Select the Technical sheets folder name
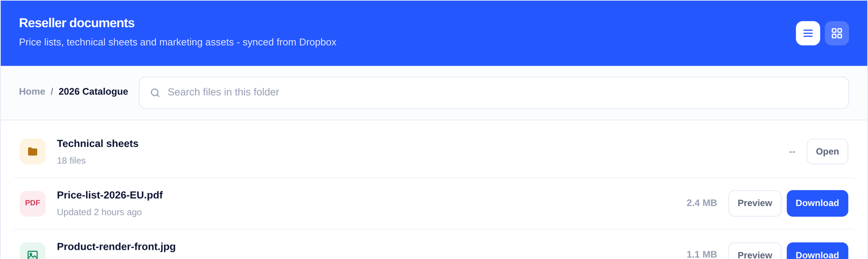The image size is (868, 259). click(98, 144)
